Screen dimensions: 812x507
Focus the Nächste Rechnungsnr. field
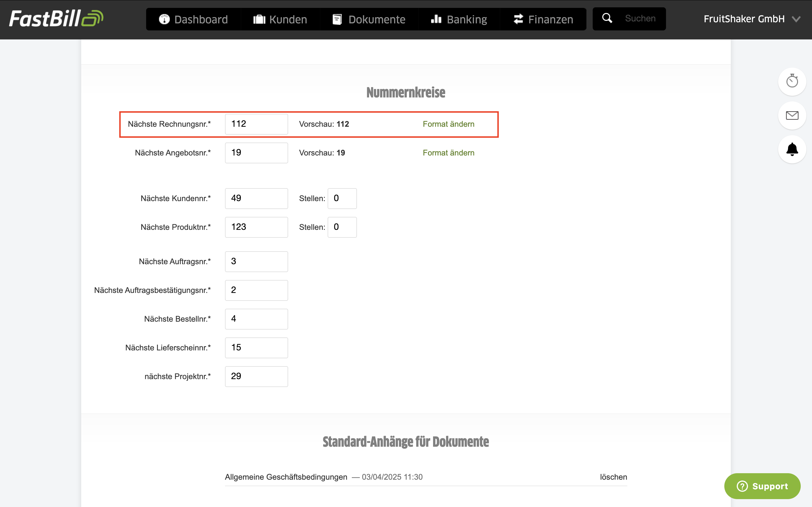(256, 124)
